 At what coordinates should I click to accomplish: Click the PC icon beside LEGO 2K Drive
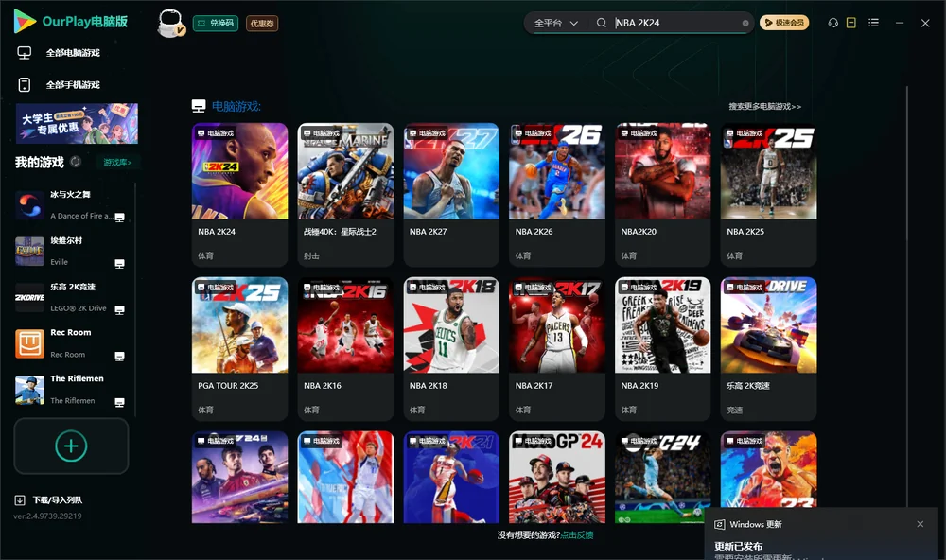pos(119,309)
